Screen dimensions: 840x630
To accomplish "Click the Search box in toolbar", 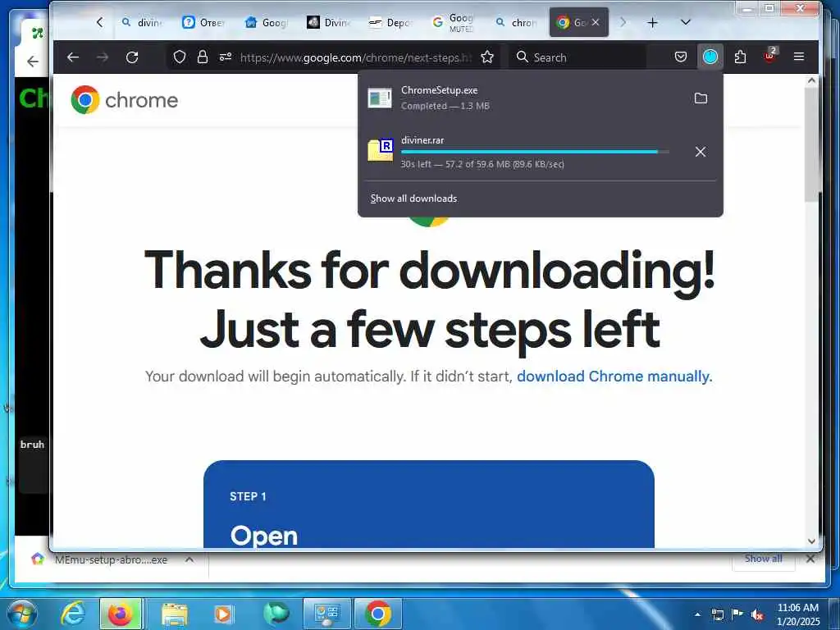I will pyautogui.click(x=577, y=57).
